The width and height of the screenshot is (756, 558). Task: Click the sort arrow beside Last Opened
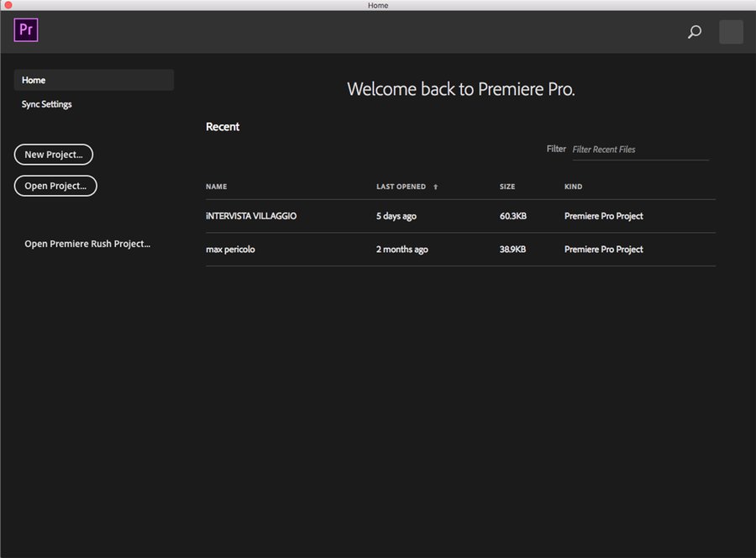(435, 187)
